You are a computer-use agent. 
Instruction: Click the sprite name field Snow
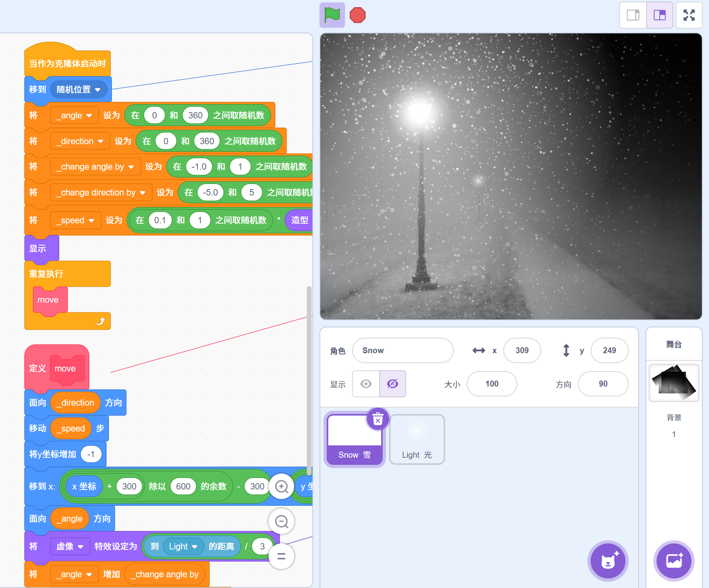click(x=403, y=350)
